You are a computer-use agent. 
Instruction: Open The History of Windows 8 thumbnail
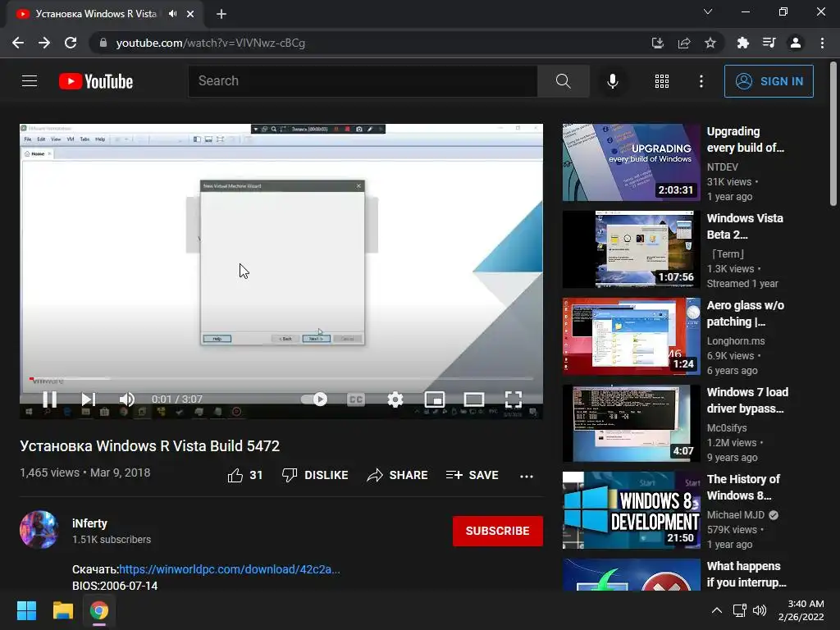point(631,510)
